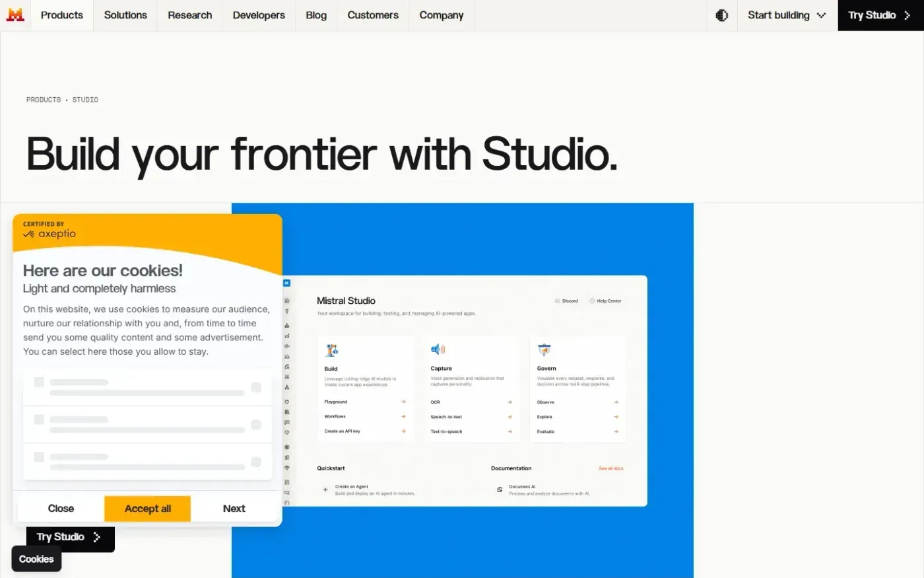This screenshot has width=924, height=578.
Task: Open the Company menu
Action: pyautogui.click(x=442, y=15)
